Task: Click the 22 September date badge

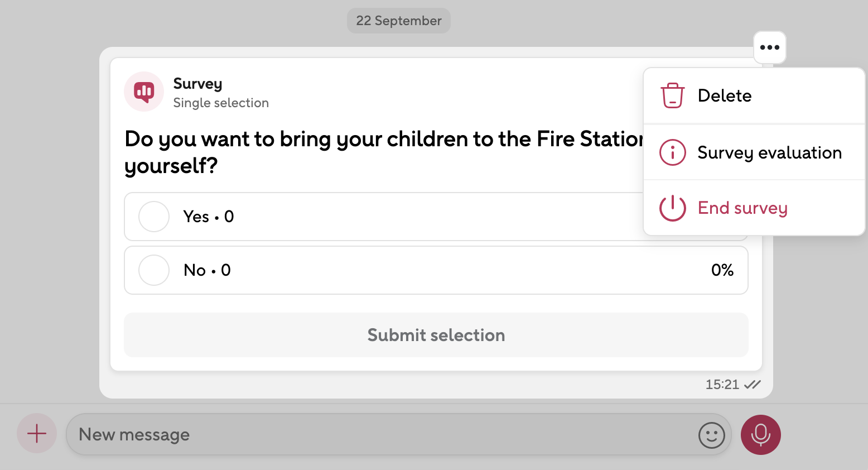Action: click(398, 21)
